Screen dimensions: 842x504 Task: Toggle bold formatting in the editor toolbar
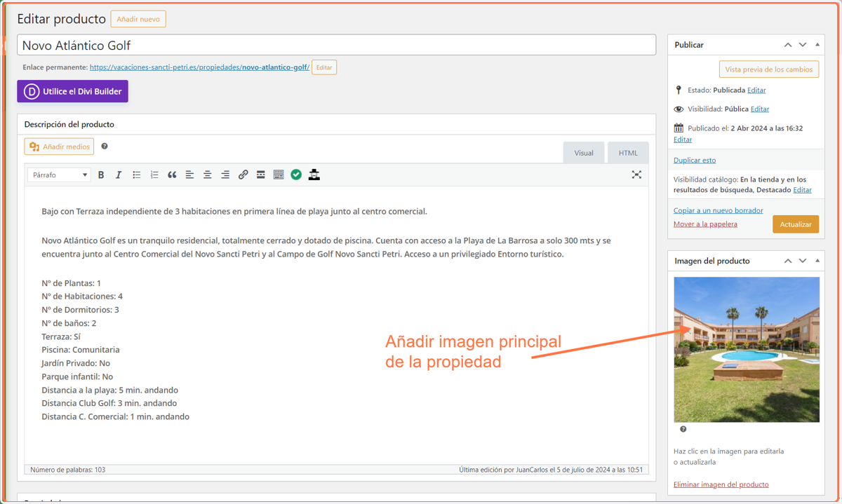click(101, 175)
